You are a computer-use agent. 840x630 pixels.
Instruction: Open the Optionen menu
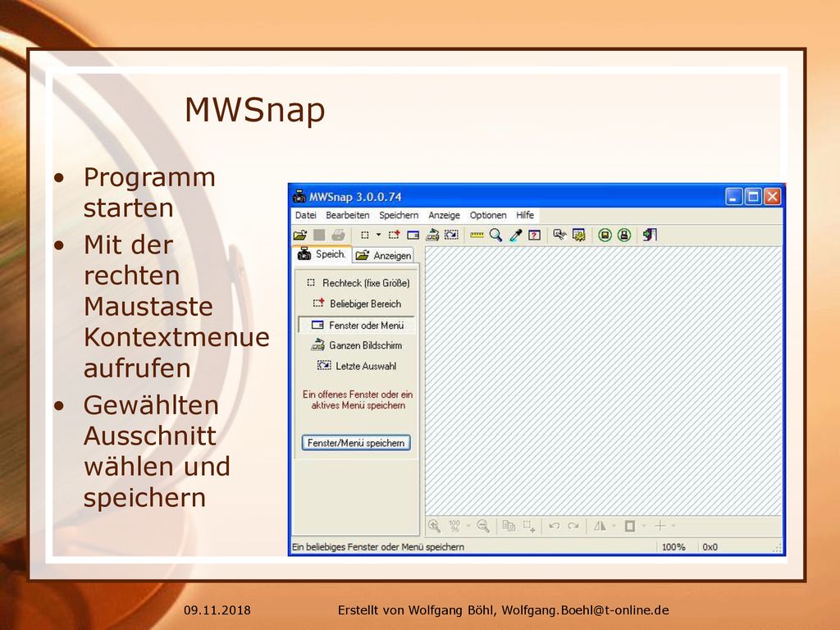[x=488, y=216]
